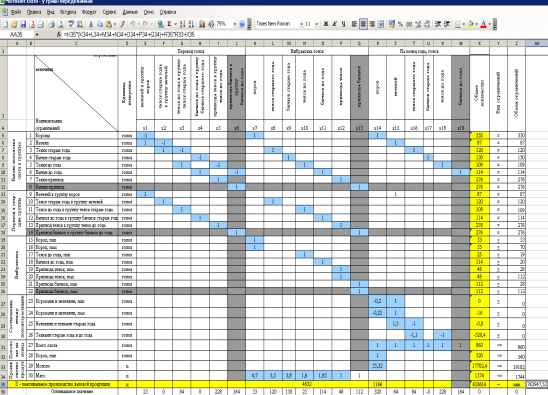Click the Merge and Center icon
Screen dimensions: 548x395
point(381,24)
